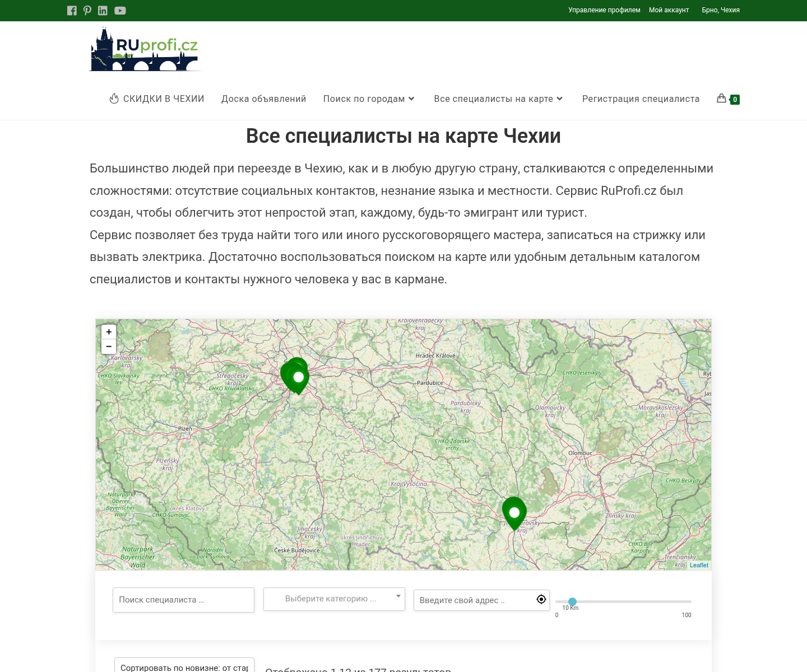This screenshot has height=672, width=807.
Task: Click Olomouc label on the map
Action: coord(580,453)
